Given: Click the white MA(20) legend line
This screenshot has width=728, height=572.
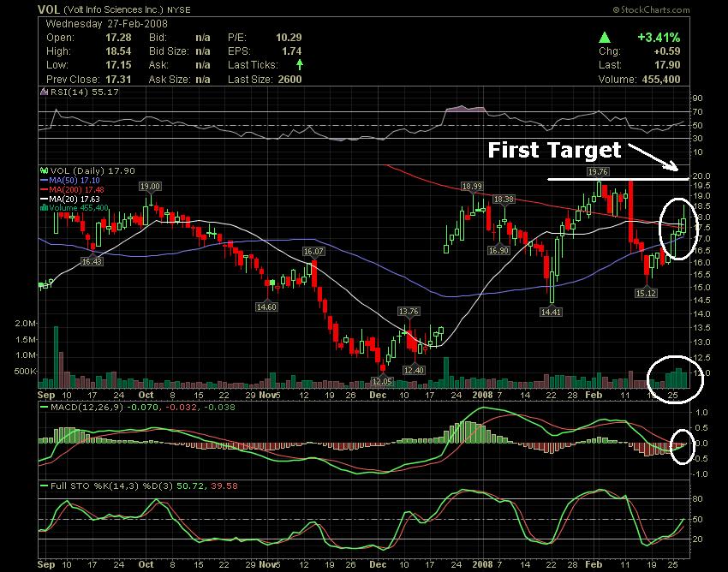Looking at the screenshot, I should [45, 199].
